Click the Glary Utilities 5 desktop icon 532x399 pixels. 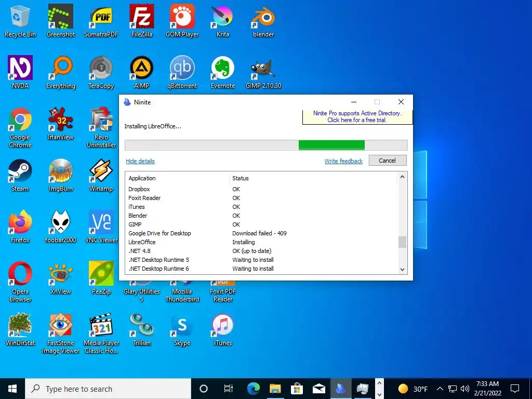click(141, 292)
